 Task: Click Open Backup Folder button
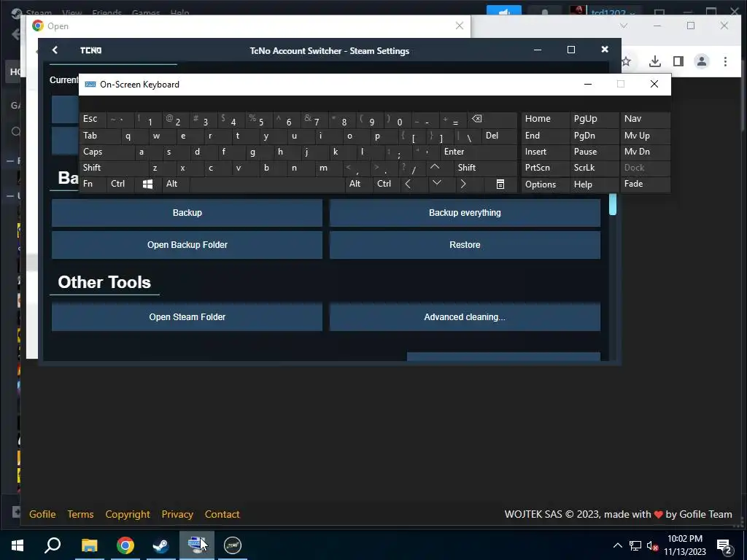(187, 245)
